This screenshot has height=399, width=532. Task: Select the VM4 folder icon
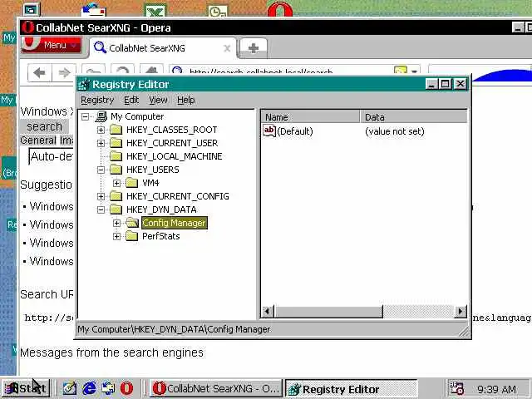[x=131, y=183]
